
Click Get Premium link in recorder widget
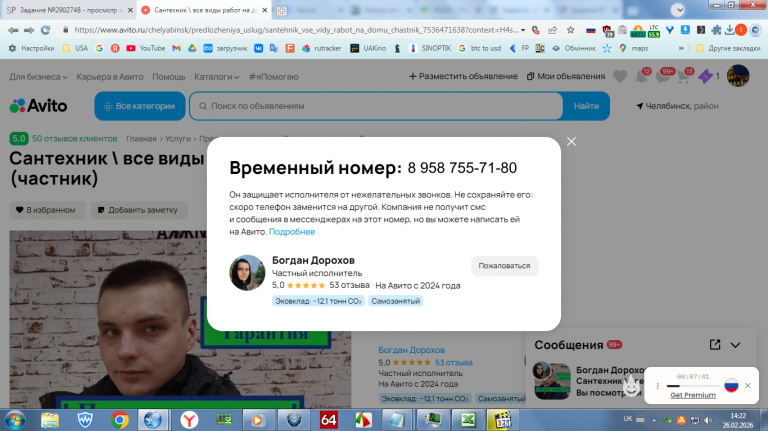pos(693,395)
